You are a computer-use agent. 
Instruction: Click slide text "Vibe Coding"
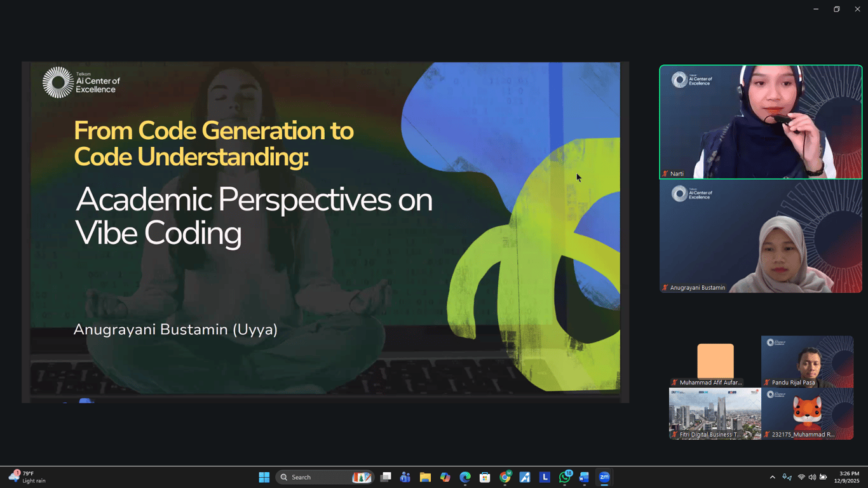point(158,233)
